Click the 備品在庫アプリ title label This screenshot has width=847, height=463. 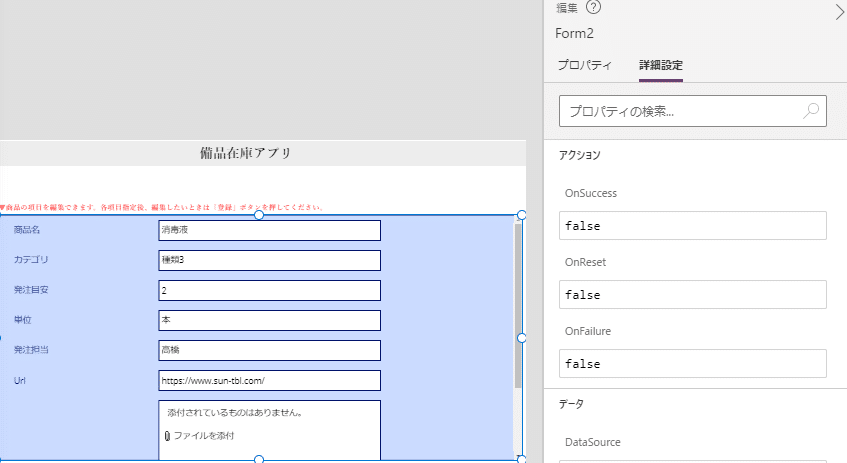tap(246, 153)
